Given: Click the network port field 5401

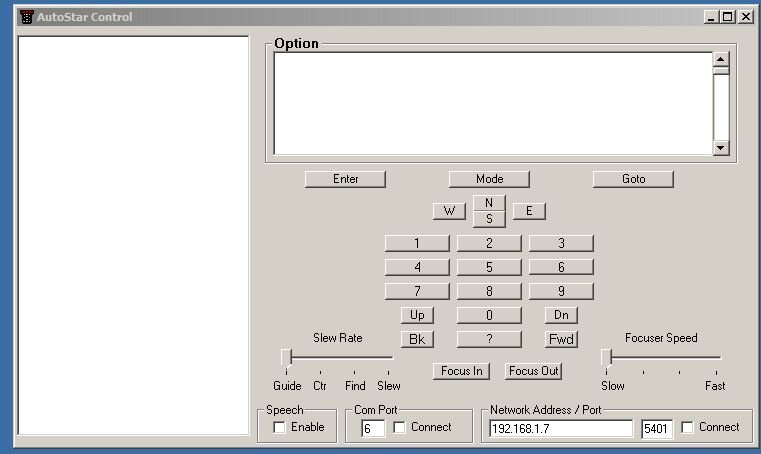Looking at the screenshot, I should 657,429.
